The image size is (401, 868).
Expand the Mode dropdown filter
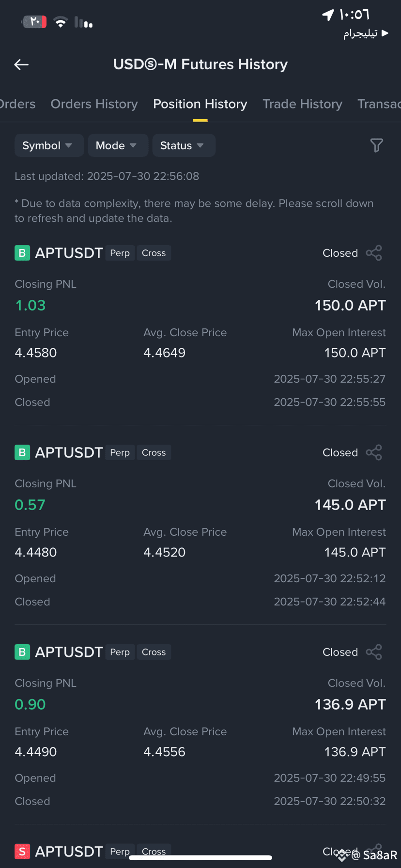118,145
